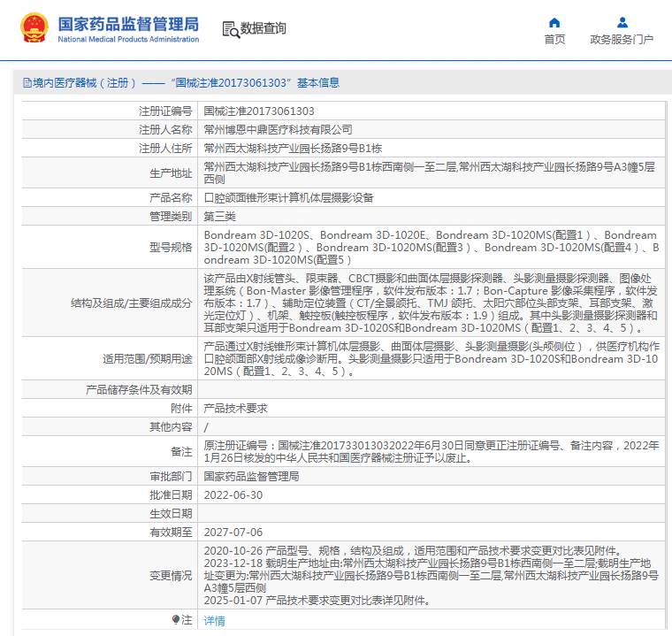This screenshot has width=672, height=636.
Task: Click the 国家药品监督管理局 site title
Action: tap(128, 25)
